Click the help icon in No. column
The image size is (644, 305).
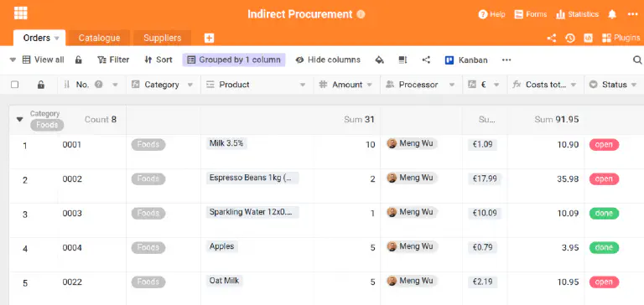(x=99, y=84)
